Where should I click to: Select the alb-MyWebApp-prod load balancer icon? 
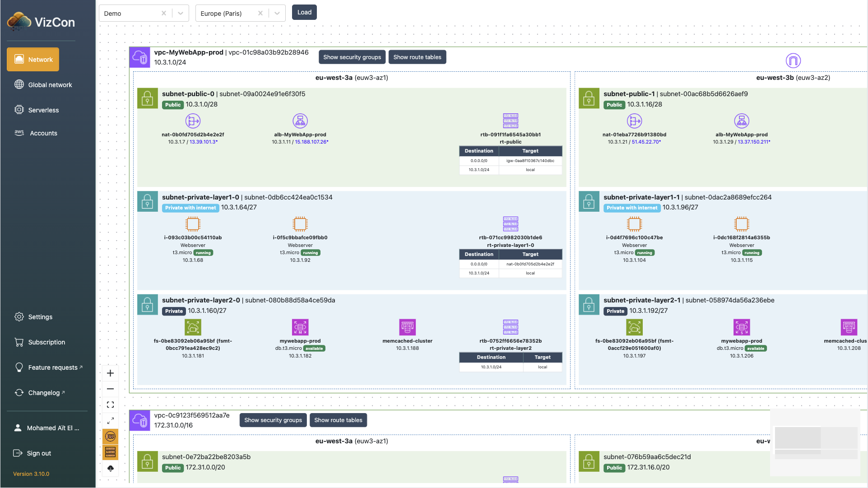pyautogui.click(x=300, y=121)
